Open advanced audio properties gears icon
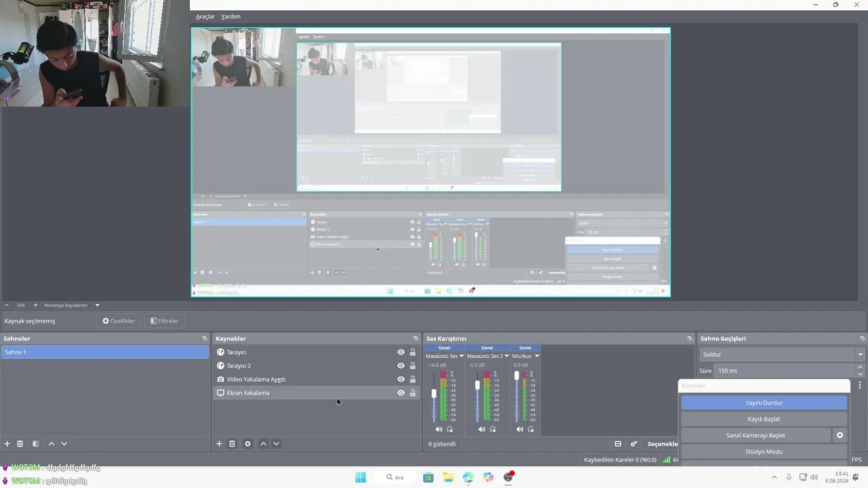The image size is (868, 488). pyautogui.click(x=634, y=444)
